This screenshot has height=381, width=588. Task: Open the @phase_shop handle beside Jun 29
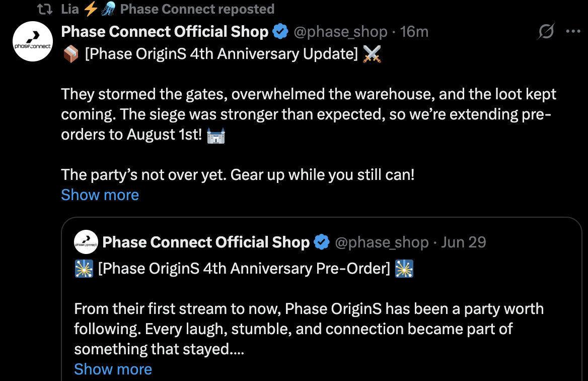(382, 242)
